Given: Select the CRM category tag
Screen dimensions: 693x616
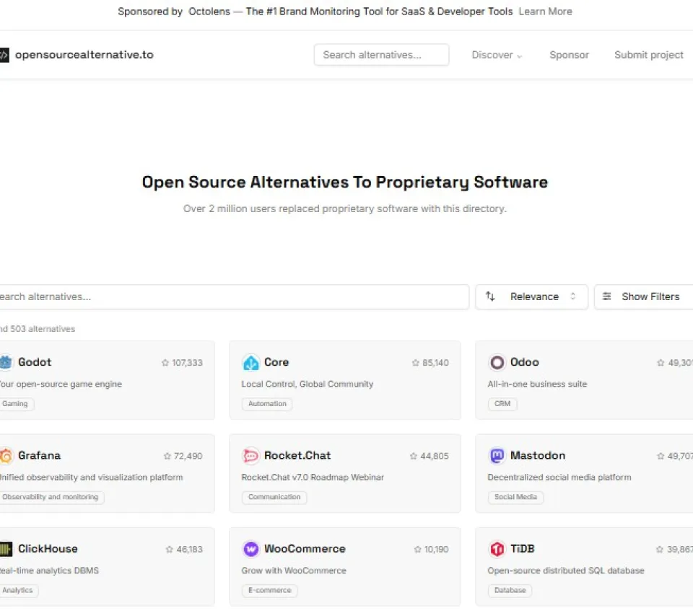Looking at the screenshot, I should [x=502, y=404].
